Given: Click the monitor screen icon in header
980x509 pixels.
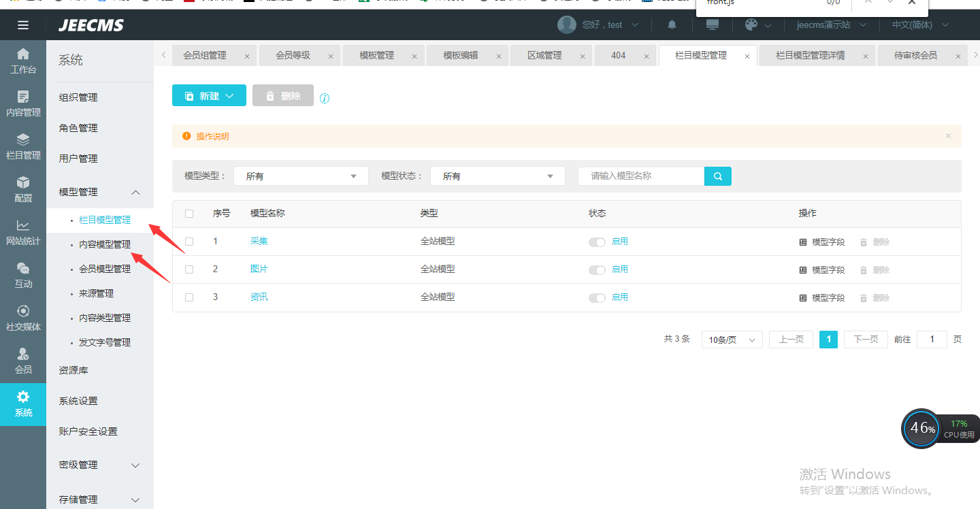Looking at the screenshot, I should pyautogui.click(x=713, y=25).
